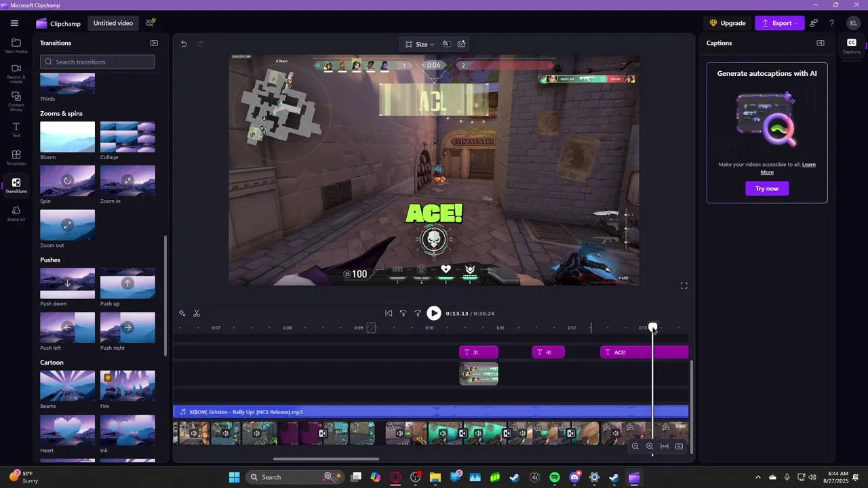Select the Ink cartoon transition
Viewport: 868px width, 488px height.
[x=127, y=430]
